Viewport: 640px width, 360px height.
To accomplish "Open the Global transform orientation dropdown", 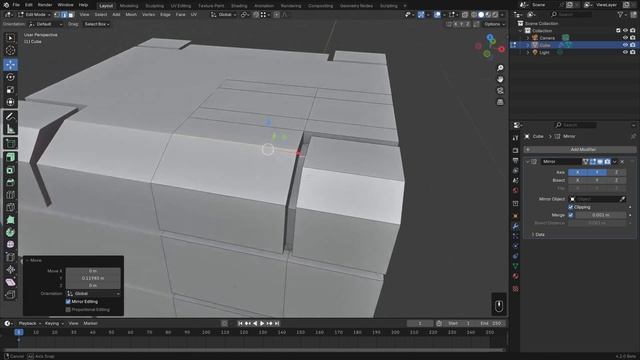I will (224, 15).
